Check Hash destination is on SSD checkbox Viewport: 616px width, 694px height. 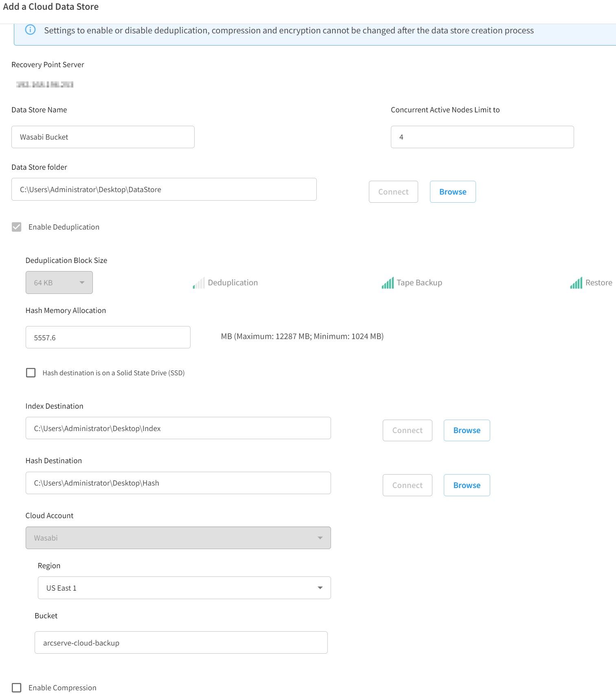[x=31, y=373]
